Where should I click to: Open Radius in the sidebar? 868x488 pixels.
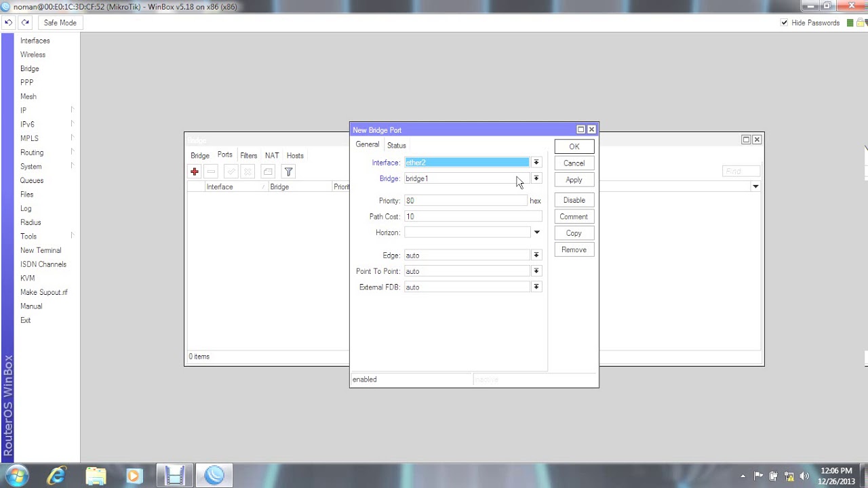31,222
